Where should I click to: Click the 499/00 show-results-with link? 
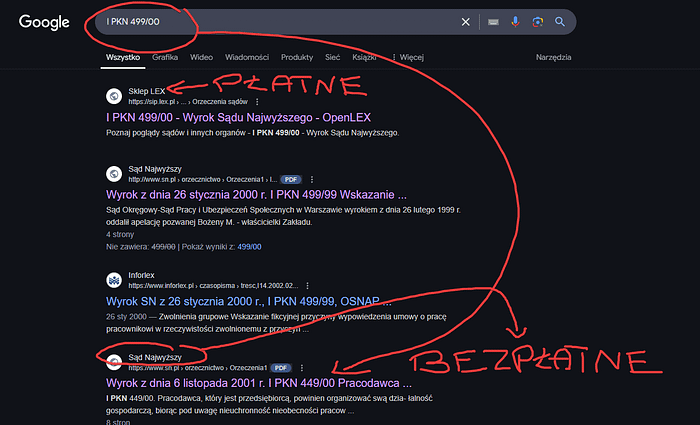tap(250, 247)
